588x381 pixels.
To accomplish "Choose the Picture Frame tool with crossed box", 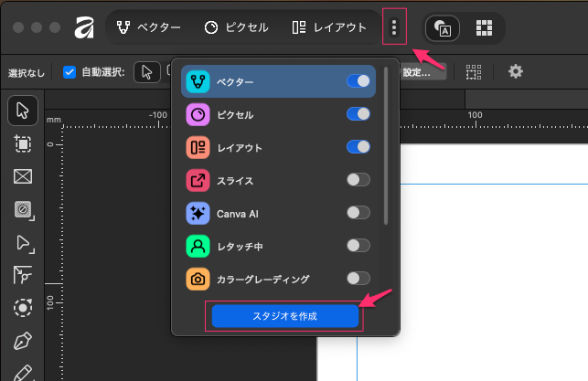I will 23,176.
